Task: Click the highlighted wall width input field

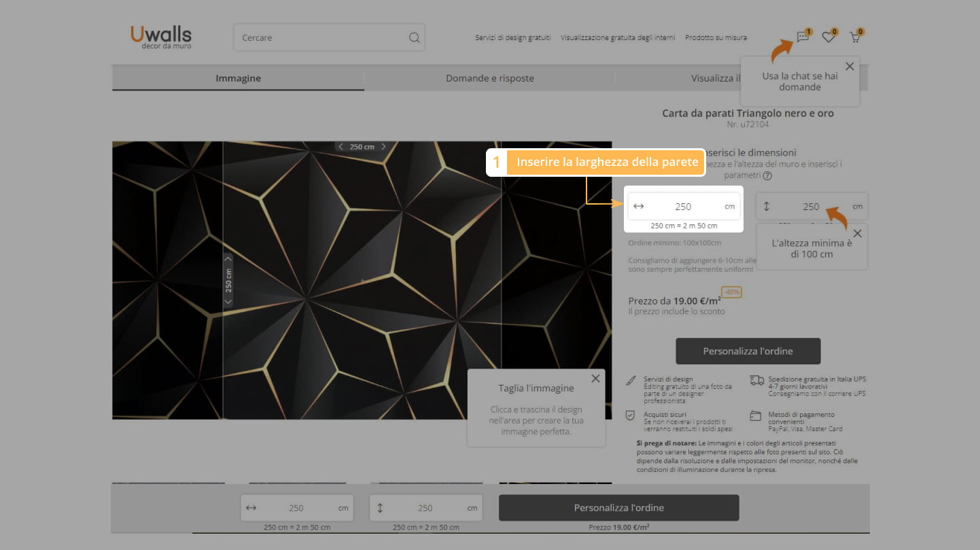Action: pyautogui.click(x=682, y=207)
